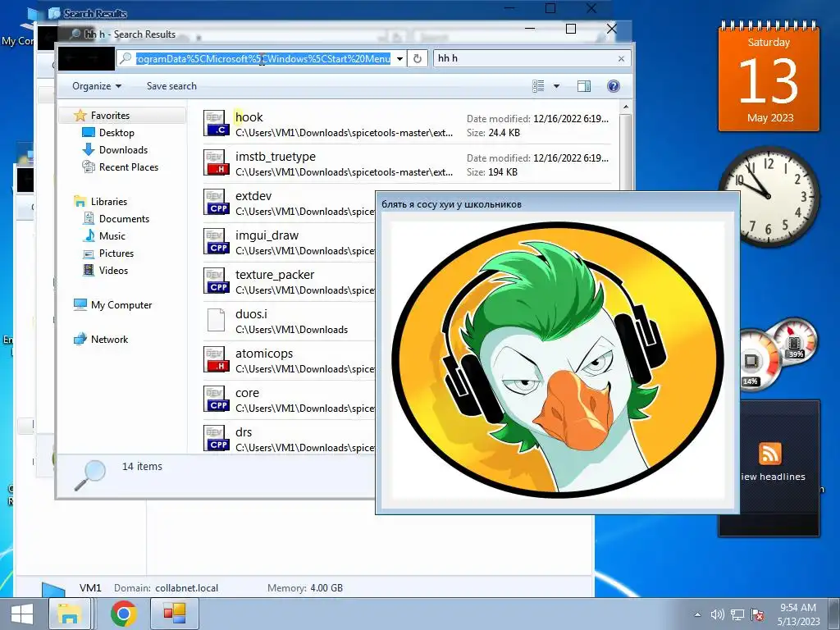Select the texture_packer CPP file icon
The height and width of the screenshot is (630, 840).
[x=217, y=281]
